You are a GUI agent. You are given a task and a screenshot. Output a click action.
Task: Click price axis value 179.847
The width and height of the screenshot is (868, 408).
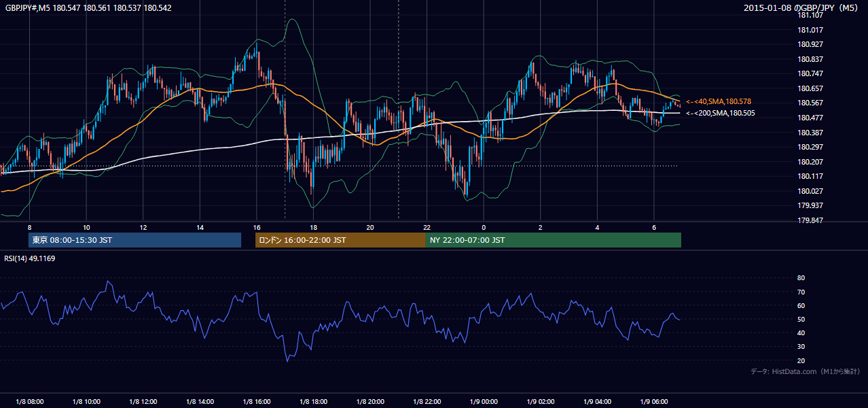point(810,220)
